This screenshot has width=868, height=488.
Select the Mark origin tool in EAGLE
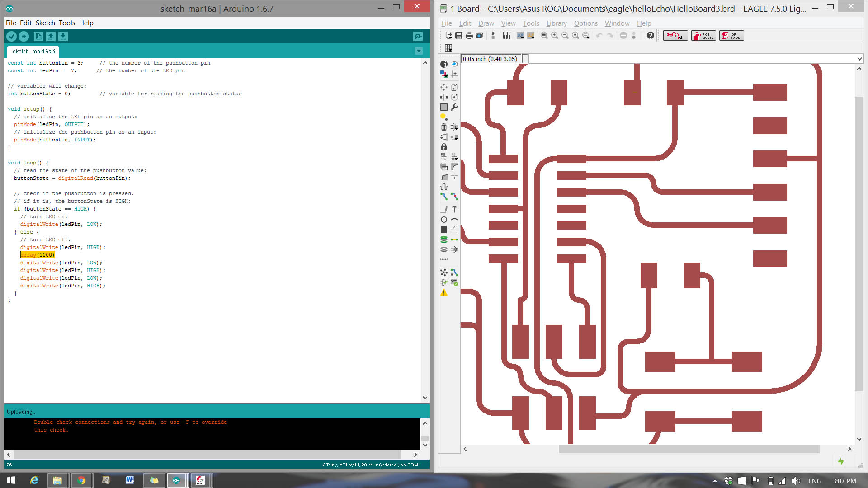(x=454, y=74)
